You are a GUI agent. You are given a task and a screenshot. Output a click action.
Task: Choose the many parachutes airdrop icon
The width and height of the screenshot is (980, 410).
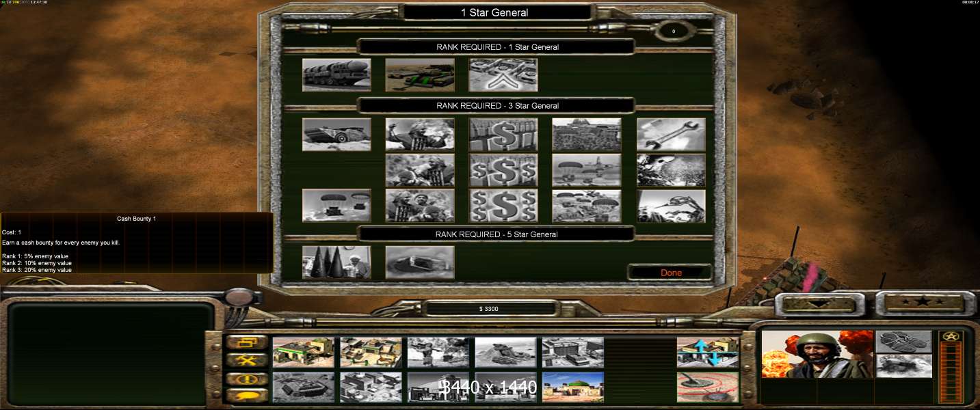click(x=587, y=206)
